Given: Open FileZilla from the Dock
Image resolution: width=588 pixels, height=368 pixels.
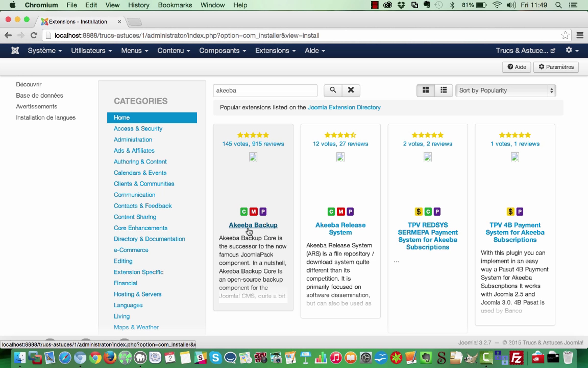Looking at the screenshot, I should pyautogui.click(x=516, y=358).
